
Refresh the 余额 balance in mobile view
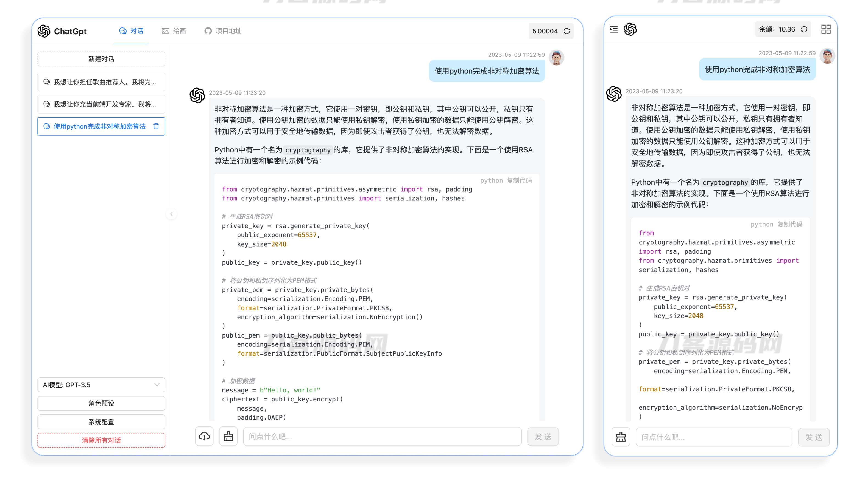coord(804,29)
